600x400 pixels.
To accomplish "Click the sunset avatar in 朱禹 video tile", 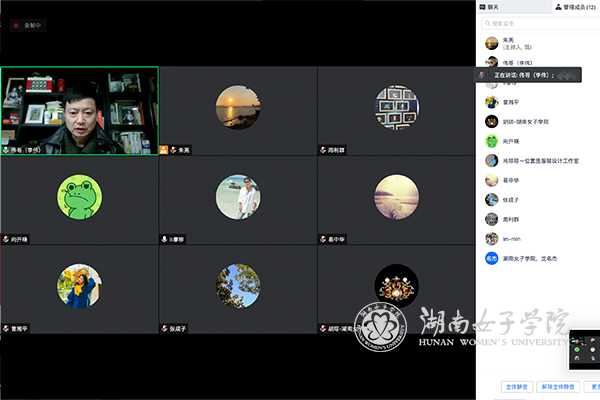I will 238,107.
